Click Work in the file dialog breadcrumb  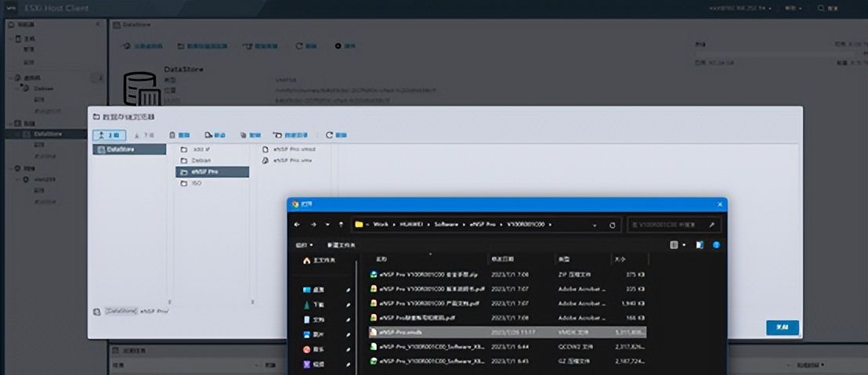[380, 225]
